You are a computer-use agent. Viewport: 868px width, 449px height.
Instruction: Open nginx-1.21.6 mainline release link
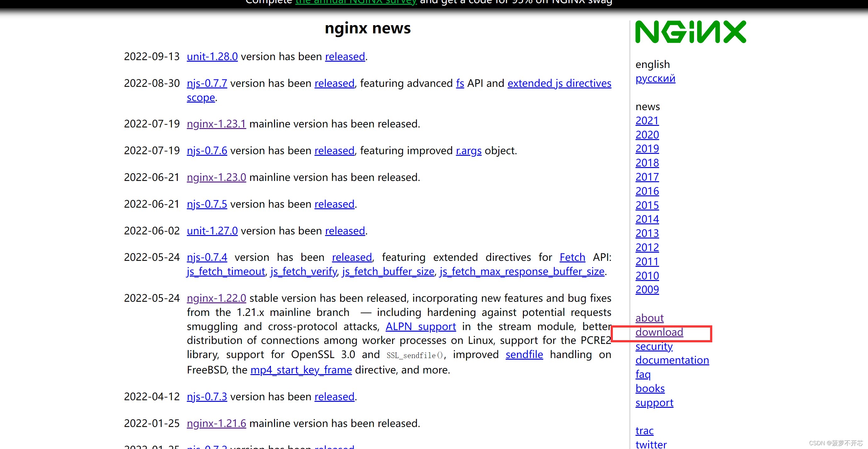[x=216, y=424]
